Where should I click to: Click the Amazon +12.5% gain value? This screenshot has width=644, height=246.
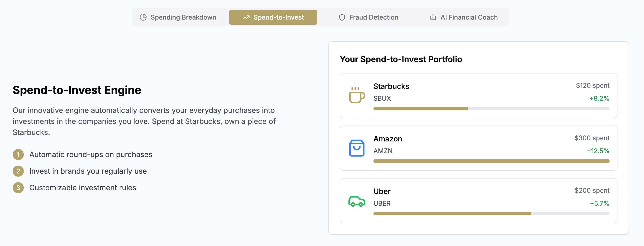pyautogui.click(x=598, y=151)
